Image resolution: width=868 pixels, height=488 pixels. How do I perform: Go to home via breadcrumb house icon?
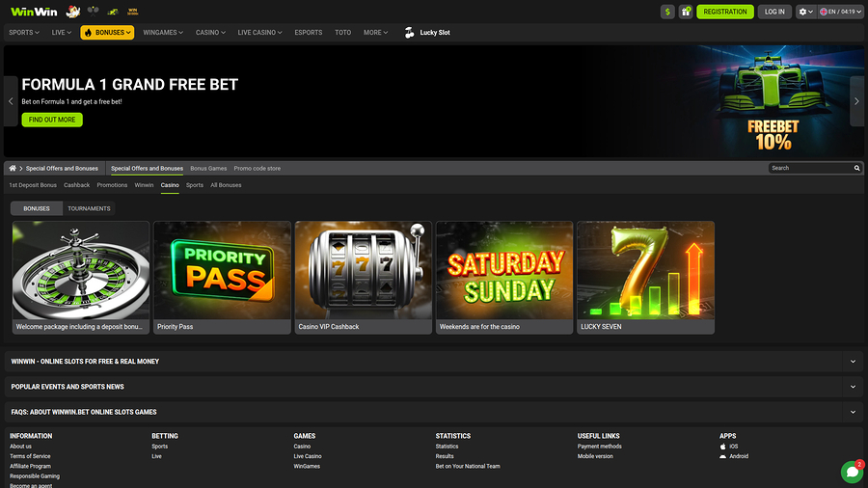[13, 168]
